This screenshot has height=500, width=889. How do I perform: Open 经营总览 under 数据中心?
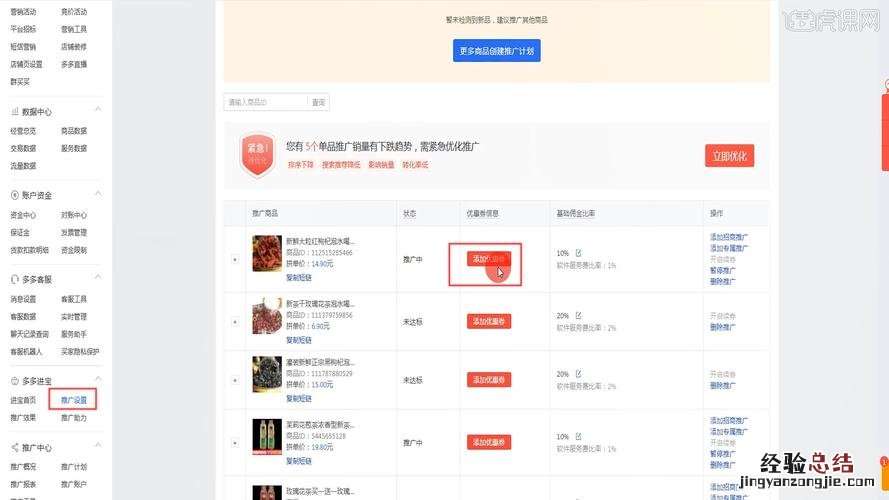click(x=23, y=131)
